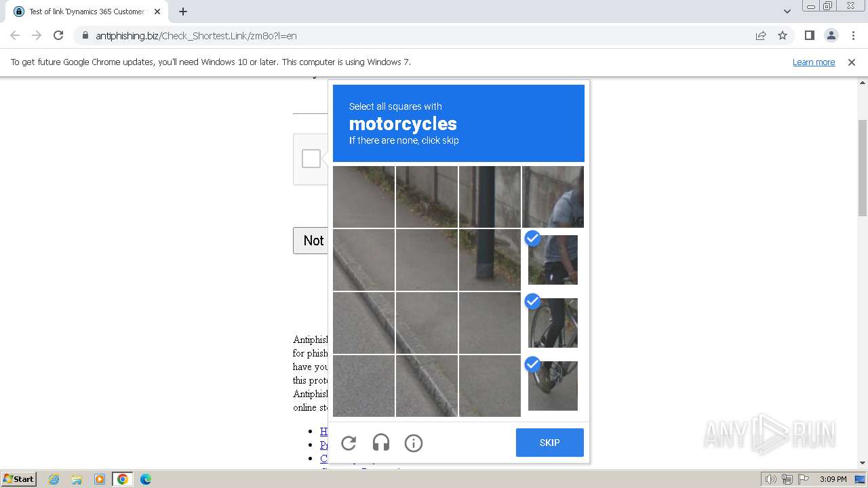Click the captcha refresh icon
Image resolution: width=868 pixels, height=488 pixels.
click(349, 443)
